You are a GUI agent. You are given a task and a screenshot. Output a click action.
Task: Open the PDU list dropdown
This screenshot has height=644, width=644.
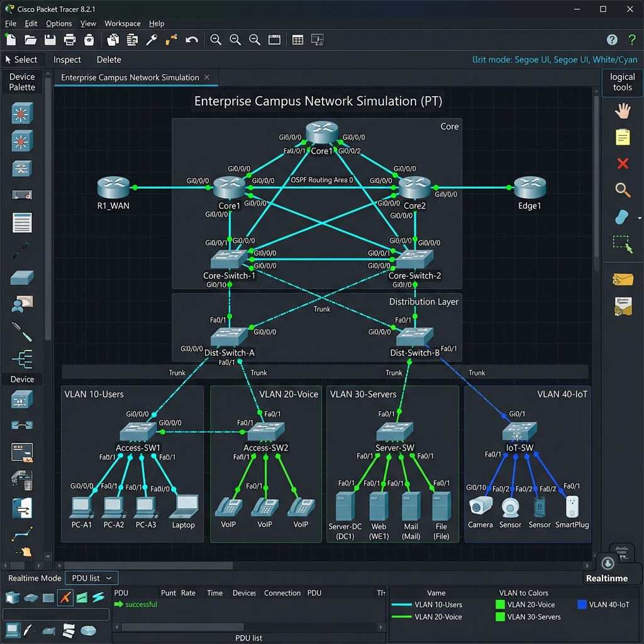point(92,578)
